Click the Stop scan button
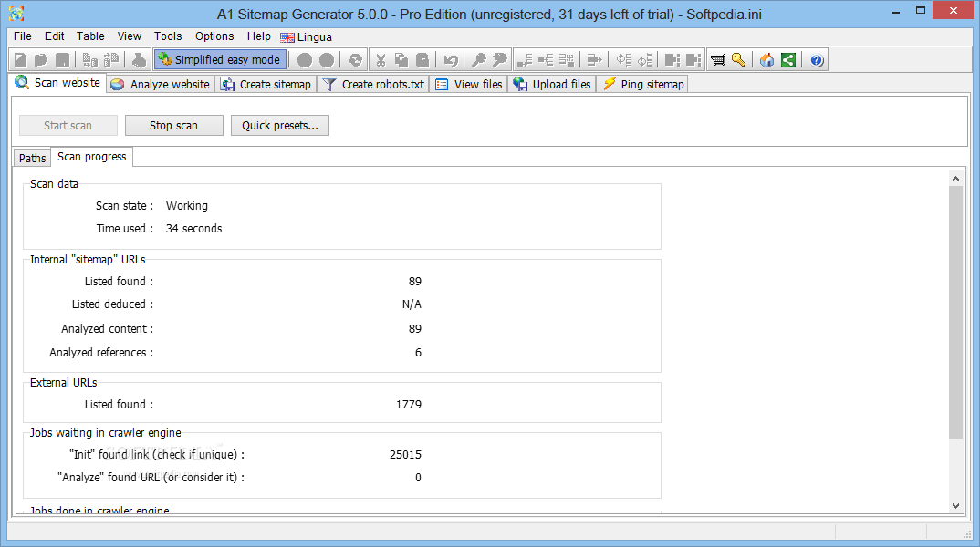Viewport: 980px width, 547px height. coord(173,126)
